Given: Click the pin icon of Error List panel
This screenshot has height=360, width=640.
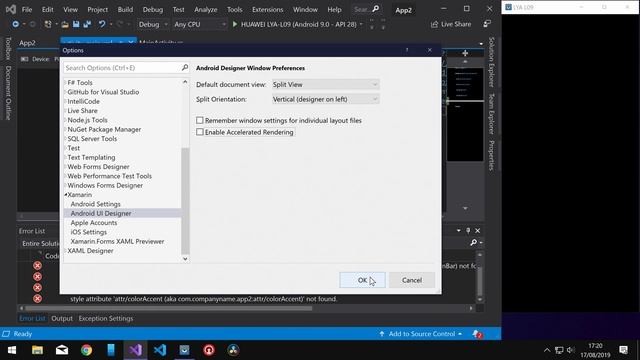Looking at the screenshot, I should tap(468, 231).
